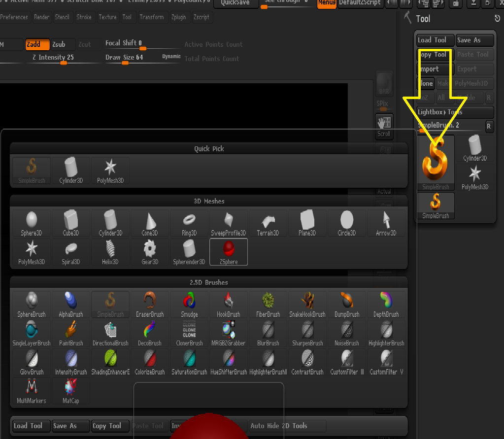This screenshot has width=504, height=439.
Task: Select the Sphereinder3D tool
Action: pos(189,252)
